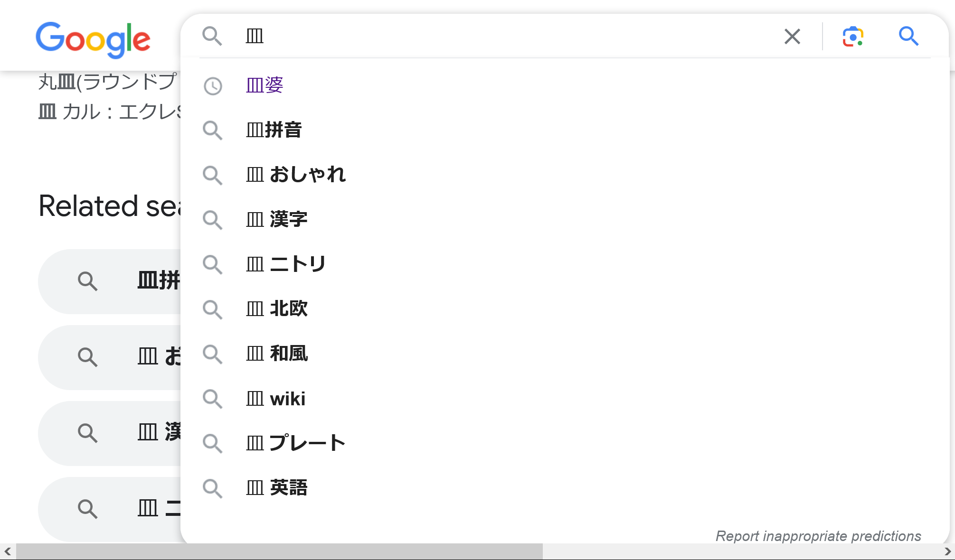Click the clock history icon beside 皿婆
The height and width of the screenshot is (560, 955).
point(213,86)
